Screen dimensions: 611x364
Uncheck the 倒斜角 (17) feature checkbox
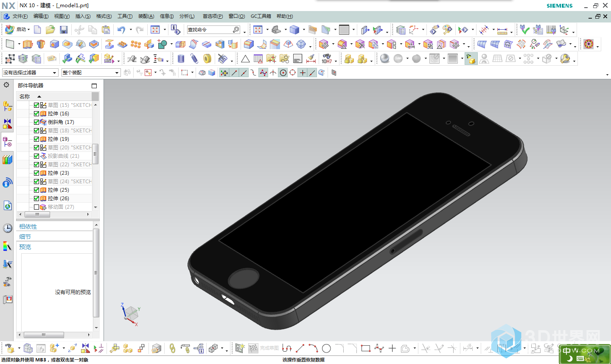(36, 122)
